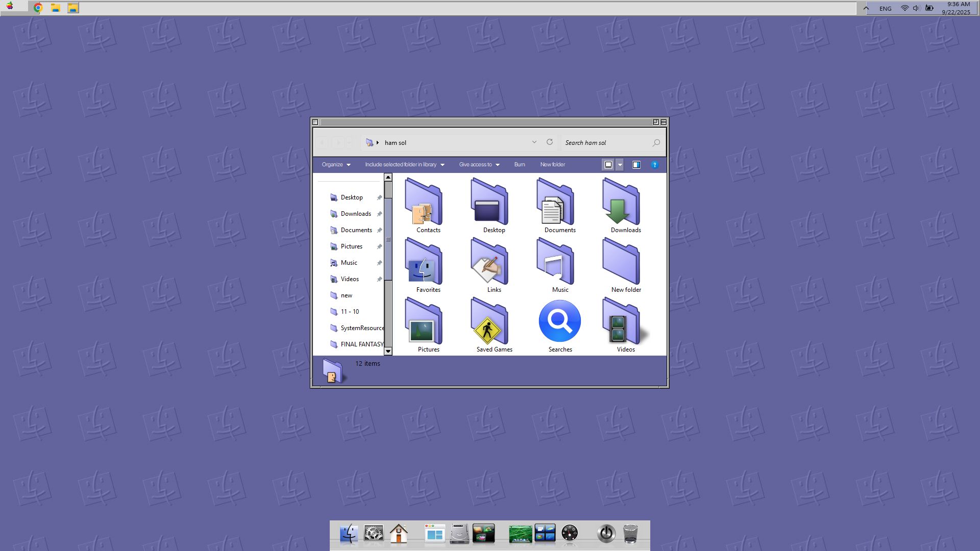Image resolution: width=980 pixels, height=551 pixels.
Task: Click the trash can in the dock
Action: click(x=630, y=534)
